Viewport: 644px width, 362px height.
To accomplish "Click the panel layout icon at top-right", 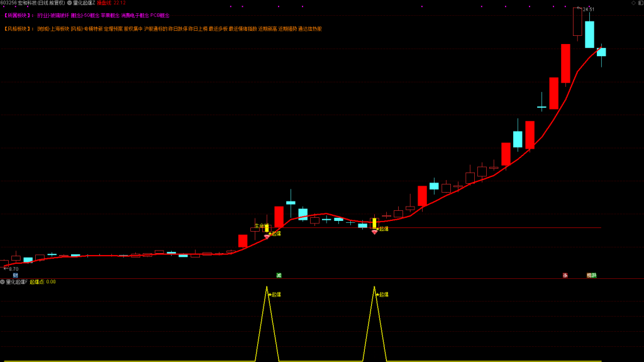I will [640, 3].
